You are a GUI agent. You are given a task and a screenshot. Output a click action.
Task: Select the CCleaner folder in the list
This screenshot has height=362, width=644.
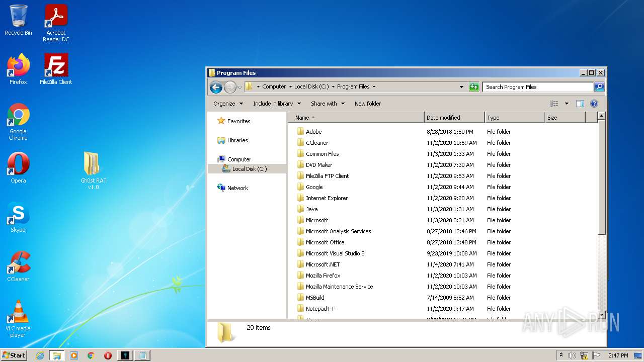(317, 143)
